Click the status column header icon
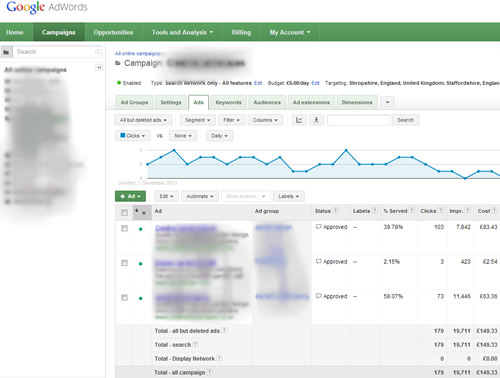 tap(142, 212)
